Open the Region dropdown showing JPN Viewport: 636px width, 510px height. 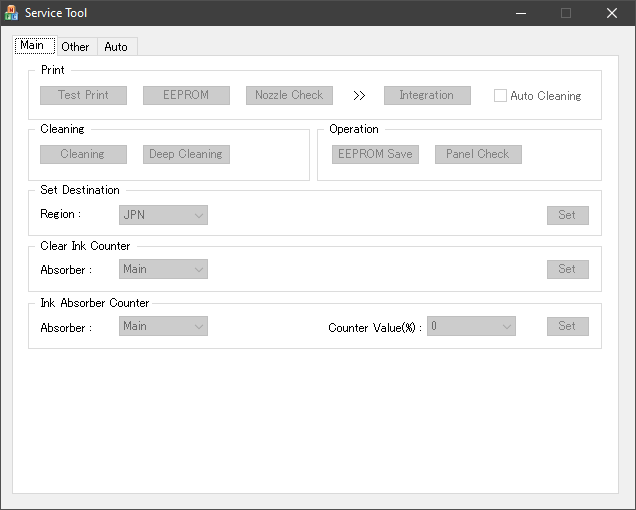point(163,214)
